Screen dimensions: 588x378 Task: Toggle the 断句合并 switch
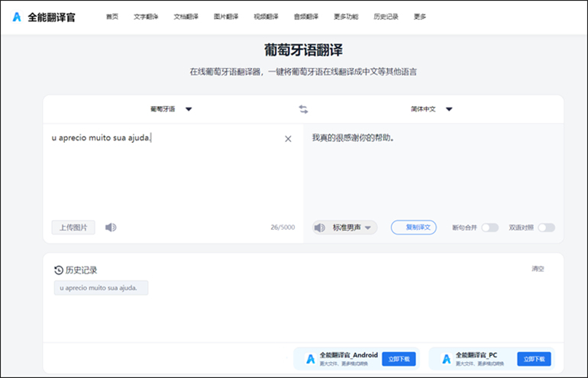pyautogui.click(x=489, y=228)
